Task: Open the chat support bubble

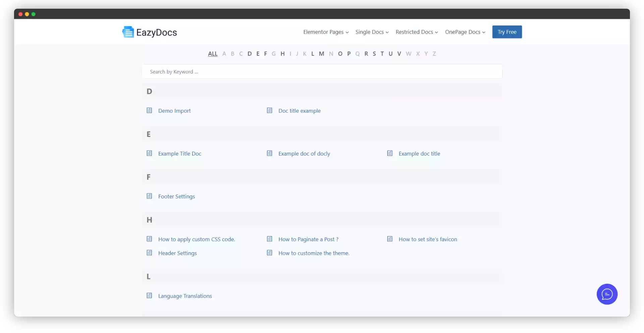Action: click(607, 294)
